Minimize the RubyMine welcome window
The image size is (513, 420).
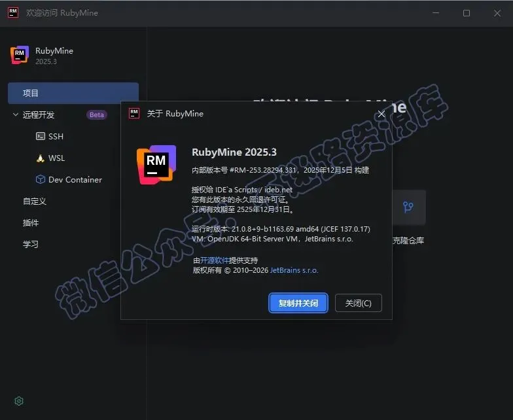pyautogui.click(x=436, y=13)
